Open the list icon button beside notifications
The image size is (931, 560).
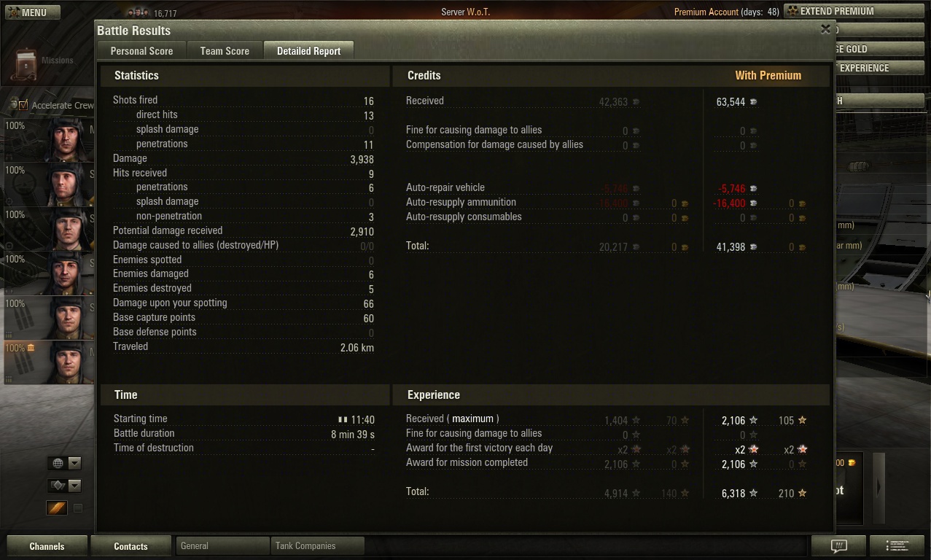[897, 545]
